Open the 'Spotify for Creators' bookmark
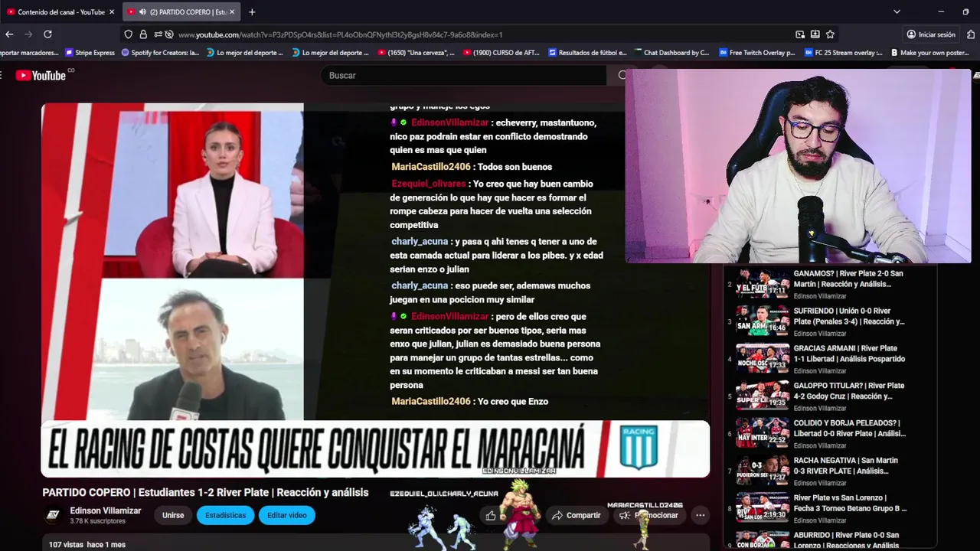This screenshot has height=551, width=980. [x=160, y=53]
